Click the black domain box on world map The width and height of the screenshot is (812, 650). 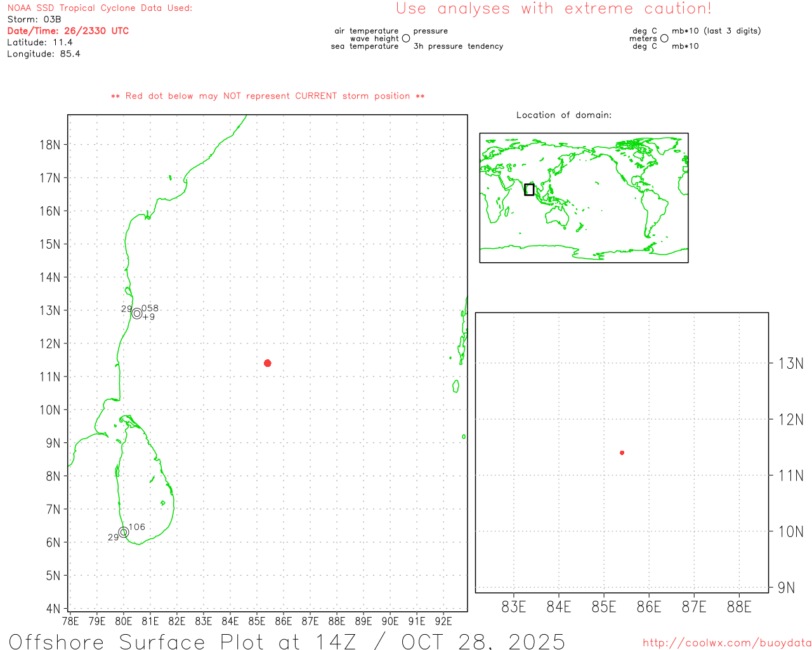pos(529,189)
